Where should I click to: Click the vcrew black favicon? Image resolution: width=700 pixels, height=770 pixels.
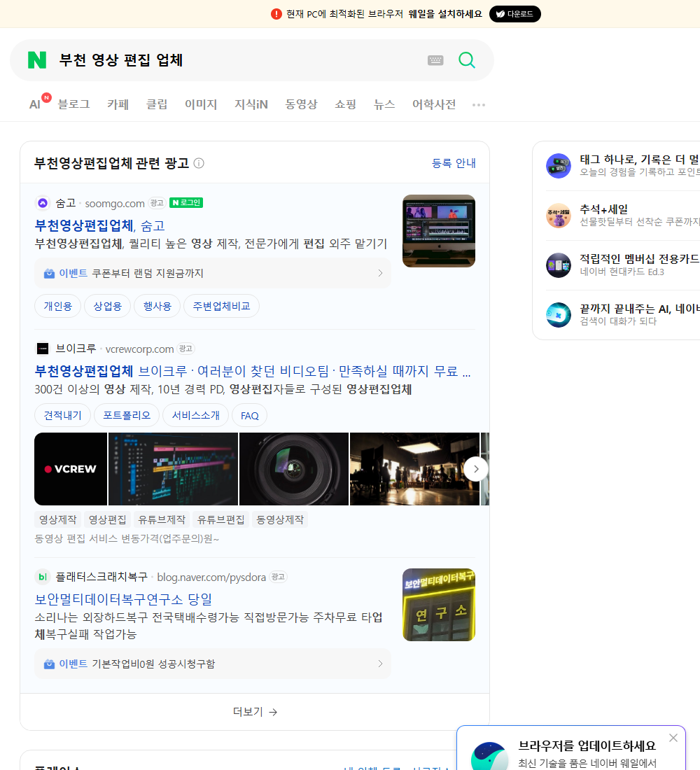[43, 349]
